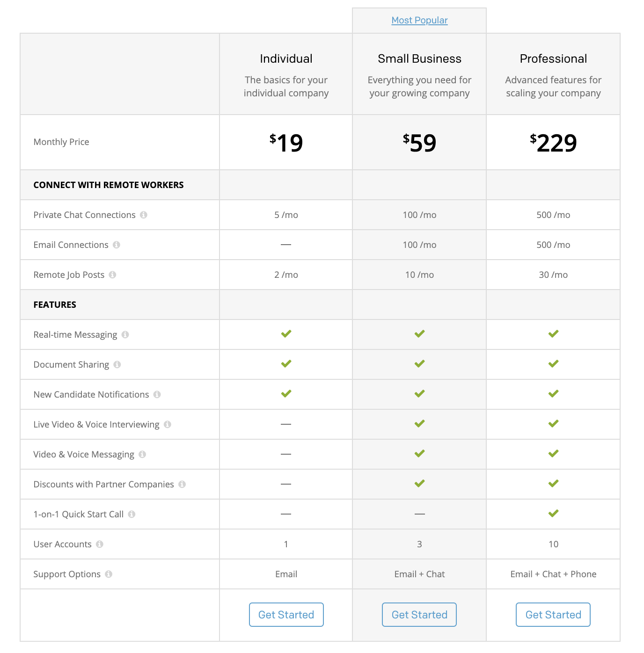The image size is (644, 653).
Task: Click the Most Popular link
Action: tap(419, 20)
